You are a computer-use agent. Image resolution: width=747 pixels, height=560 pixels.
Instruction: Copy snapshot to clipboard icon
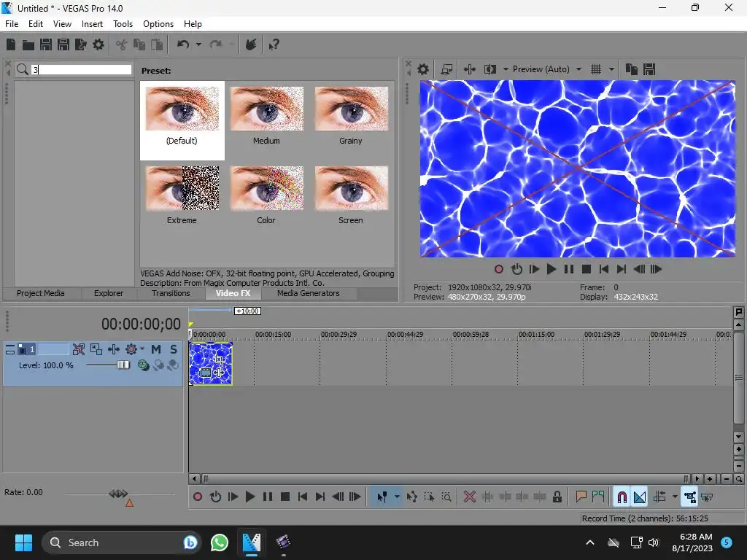click(x=632, y=69)
